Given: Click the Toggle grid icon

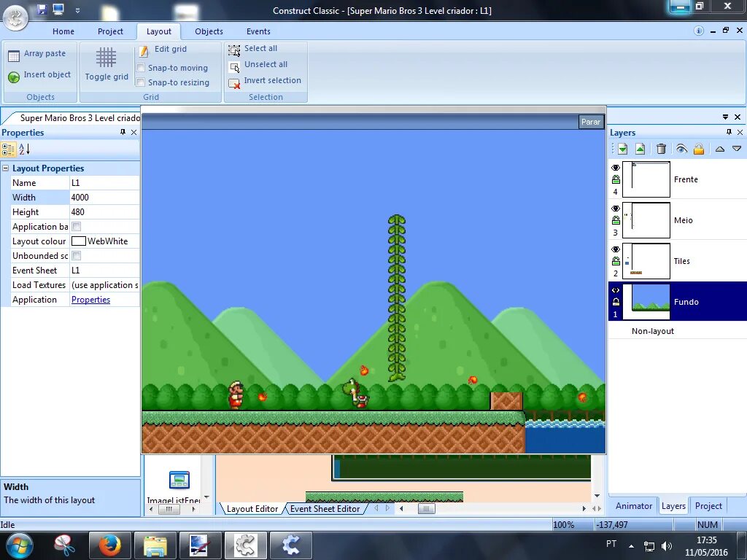Looking at the screenshot, I should click(x=106, y=57).
